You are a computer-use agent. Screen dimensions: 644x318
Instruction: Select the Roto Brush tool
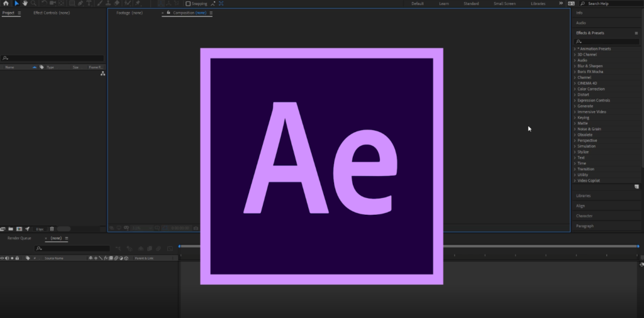pos(128,3)
